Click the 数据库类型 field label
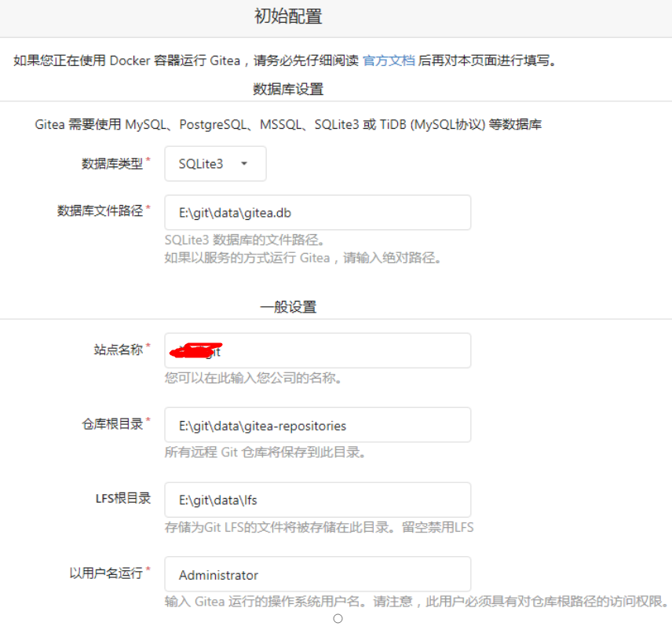This screenshot has height=626, width=672. click(111, 163)
